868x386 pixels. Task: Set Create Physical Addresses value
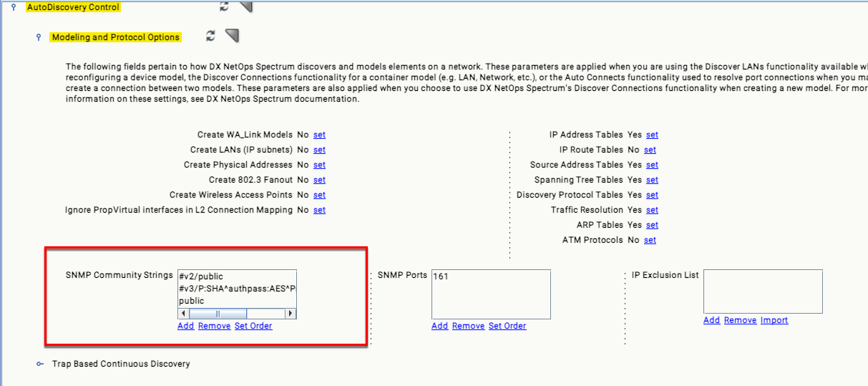(319, 165)
